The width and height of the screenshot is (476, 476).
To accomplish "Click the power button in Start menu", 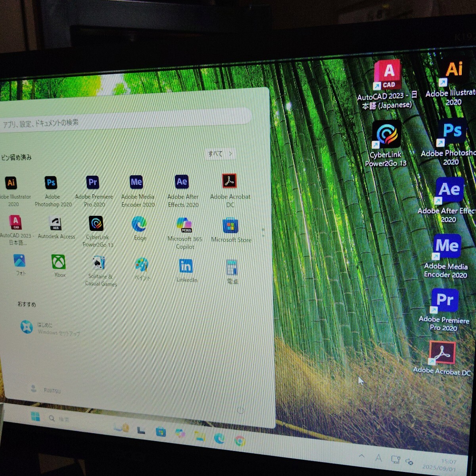I will (240, 411).
